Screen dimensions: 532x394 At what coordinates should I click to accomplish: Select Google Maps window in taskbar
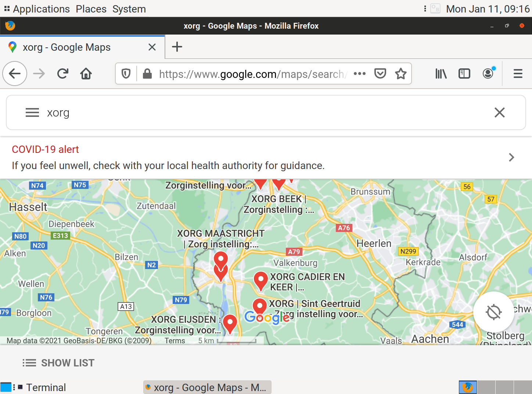pyautogui.click(x=207, y=387)
